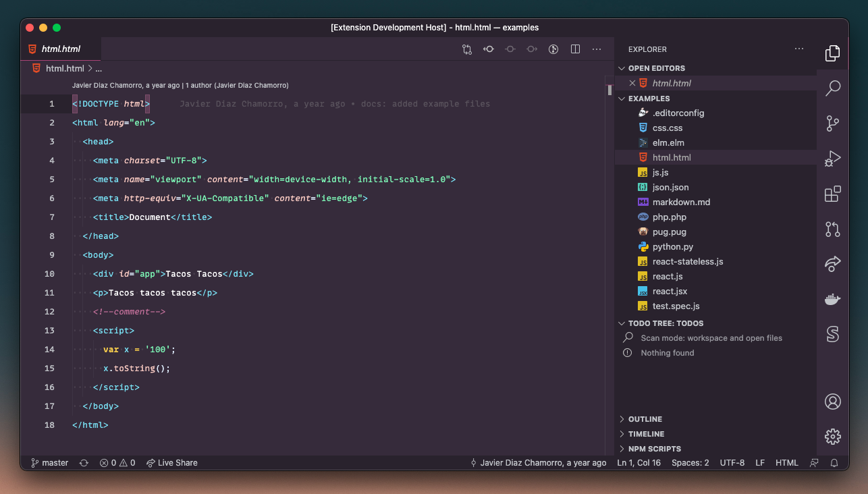Viewport: 868px width, 494px height.
Task: Click the breadcrumb ellipsis after html.html
Action: click(99, 68)
